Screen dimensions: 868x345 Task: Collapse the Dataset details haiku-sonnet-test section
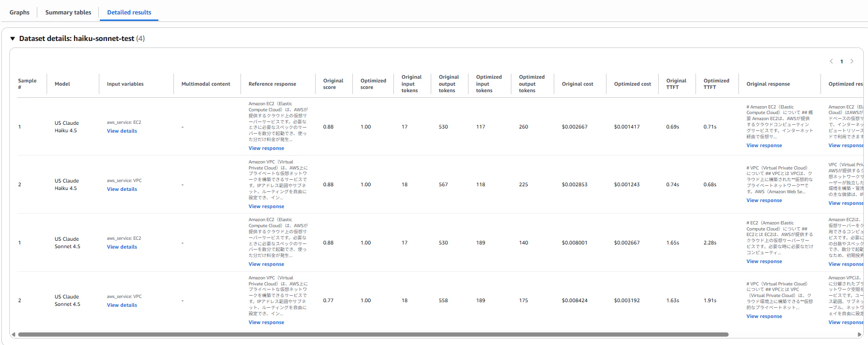click(x=13, y=39)
